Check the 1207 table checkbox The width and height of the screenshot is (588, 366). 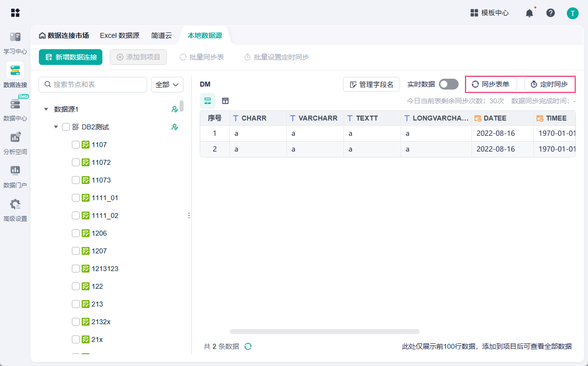pyautogui.click(x=75, y=251)
